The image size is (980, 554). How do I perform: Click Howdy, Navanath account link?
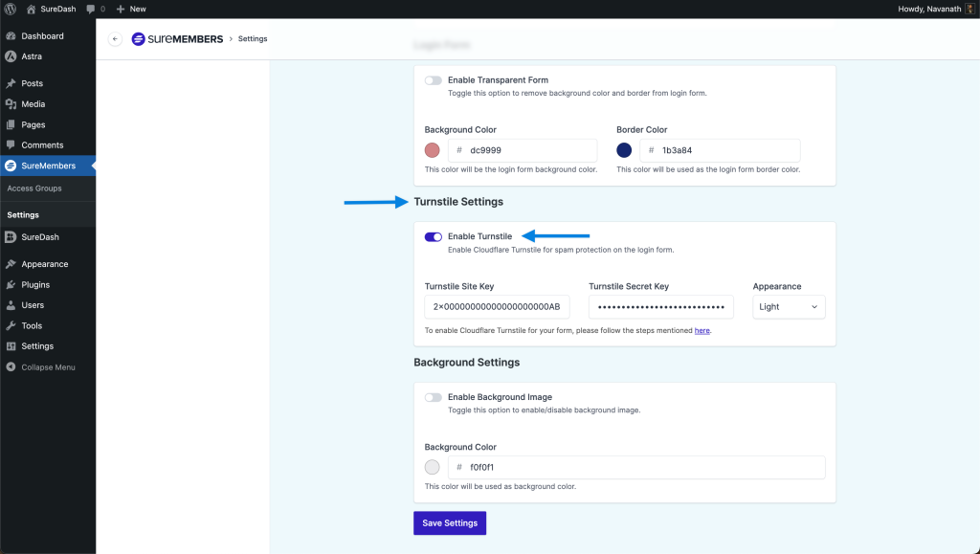point(929,9)
